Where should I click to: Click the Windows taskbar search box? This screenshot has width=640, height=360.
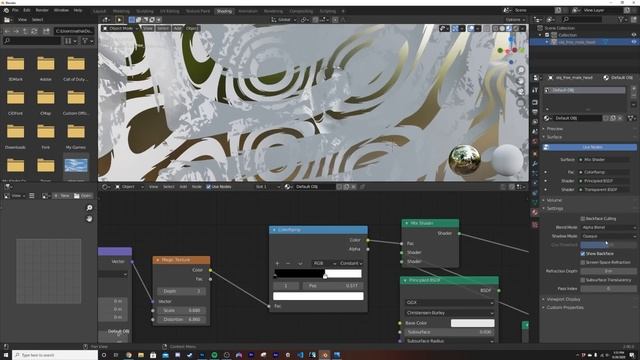(x=55, y=355)
